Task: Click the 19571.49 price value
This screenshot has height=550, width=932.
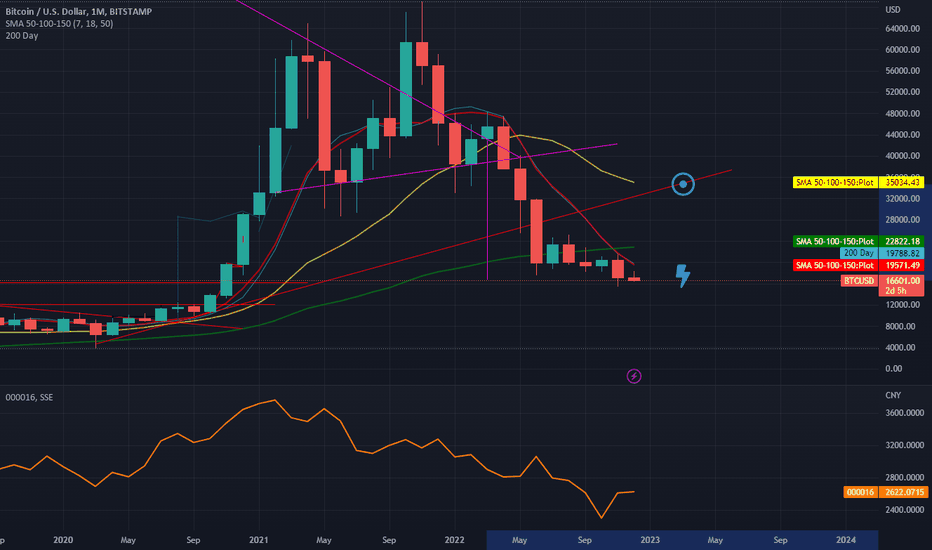Action: click(902, 265)
